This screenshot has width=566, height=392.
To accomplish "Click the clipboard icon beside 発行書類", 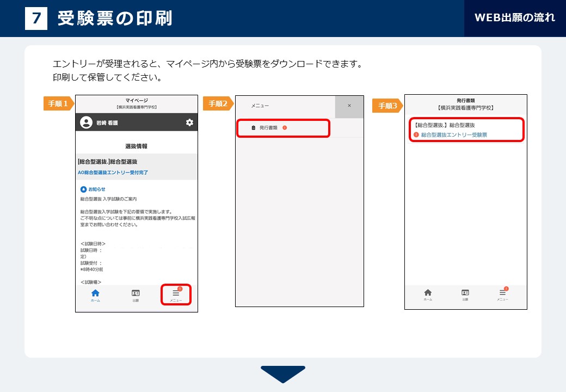I will pyautogui.click(x=254, y=128).
